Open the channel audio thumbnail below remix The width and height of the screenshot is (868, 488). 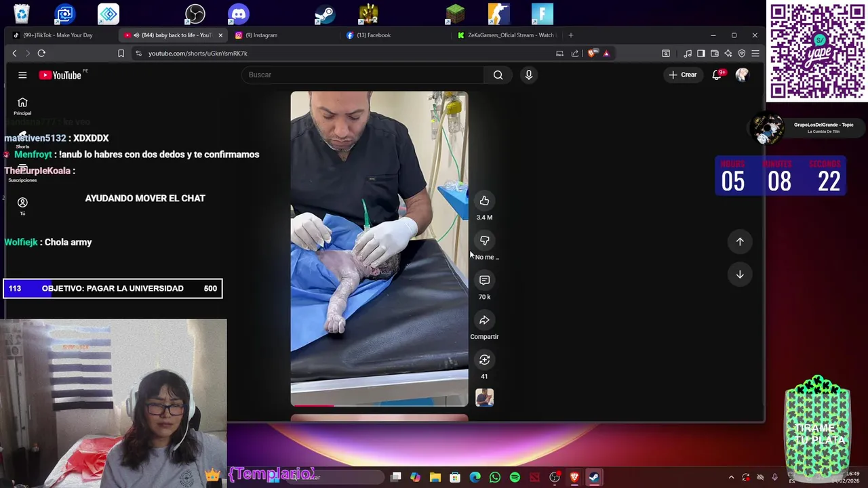coord(484,398)
